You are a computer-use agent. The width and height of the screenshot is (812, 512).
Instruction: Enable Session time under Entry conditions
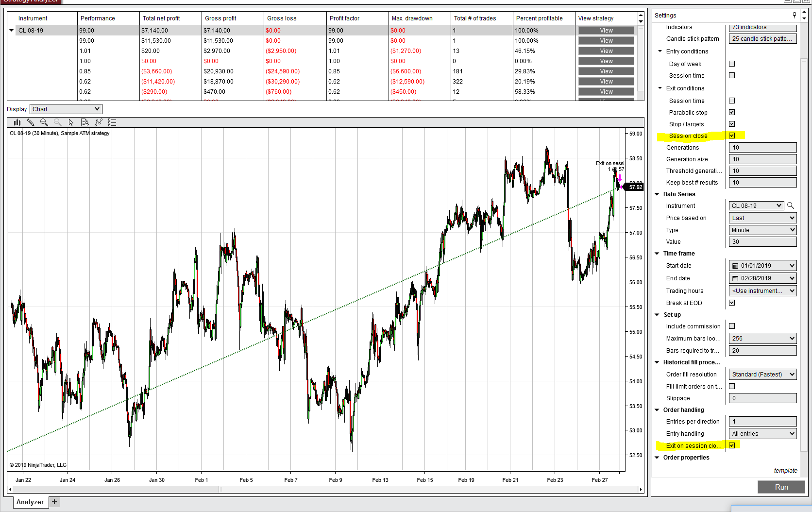coord(732,75)
